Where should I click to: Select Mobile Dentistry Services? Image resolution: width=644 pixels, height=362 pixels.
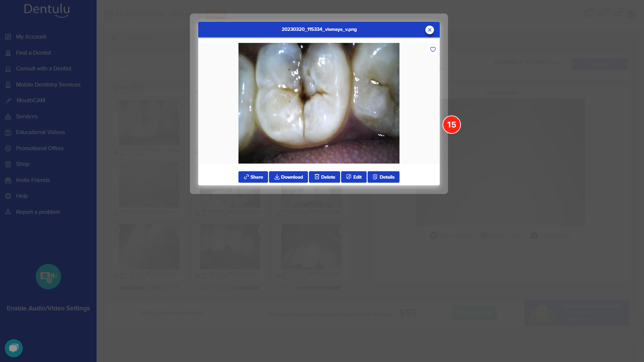click(48, 84)
